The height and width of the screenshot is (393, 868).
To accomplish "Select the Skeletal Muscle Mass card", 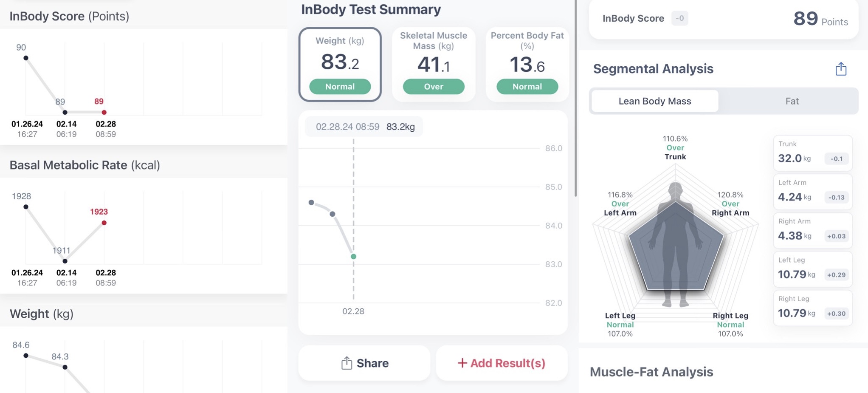I will (x=433, y=64).
